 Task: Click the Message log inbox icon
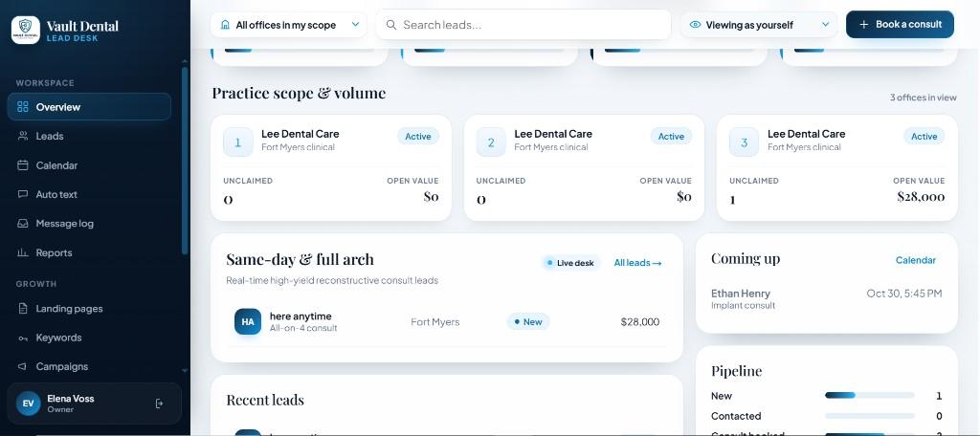point(23,223)
